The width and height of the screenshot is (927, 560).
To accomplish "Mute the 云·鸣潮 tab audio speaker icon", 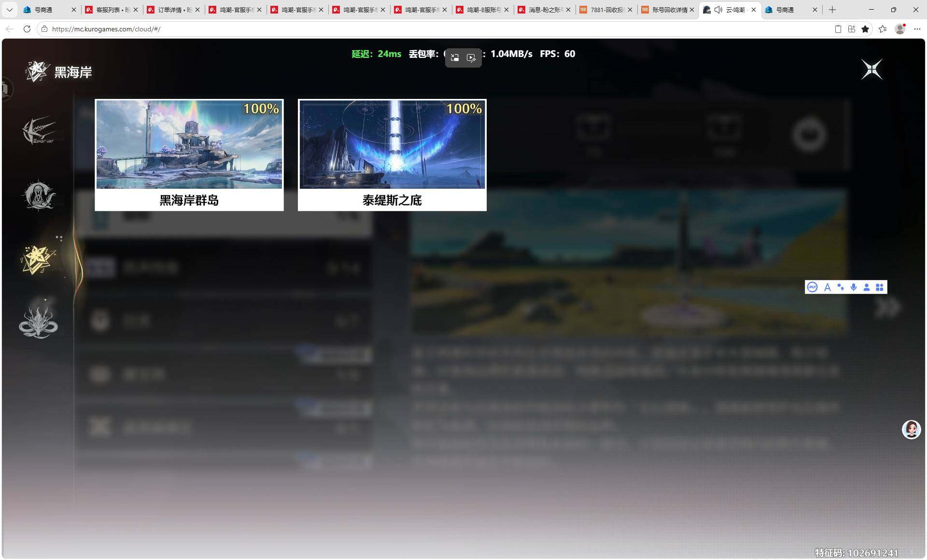I will click(x=718, y=10).
